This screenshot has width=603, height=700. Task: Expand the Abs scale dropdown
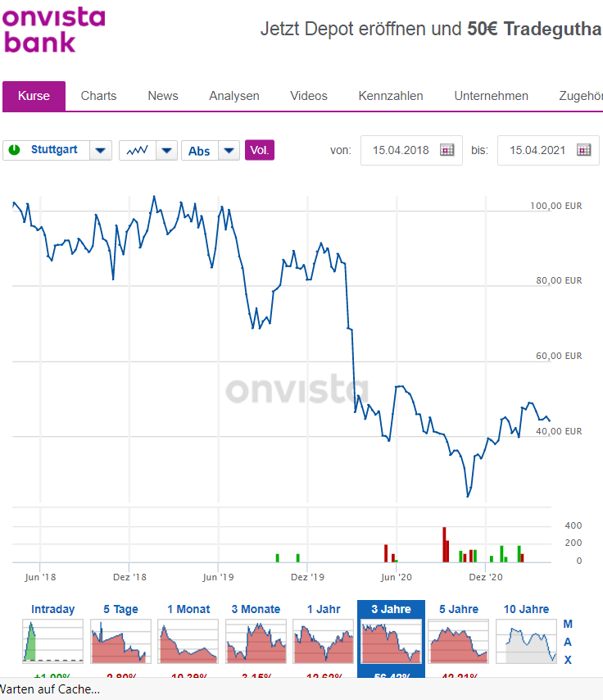coord(229,150)
